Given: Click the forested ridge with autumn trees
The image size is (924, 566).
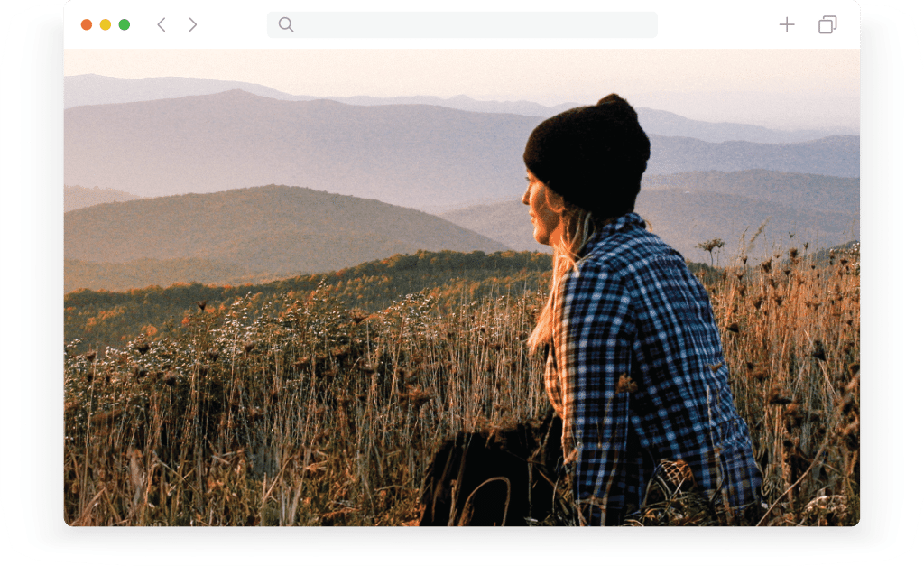Looking at the screenshot, I should point(307,283).
